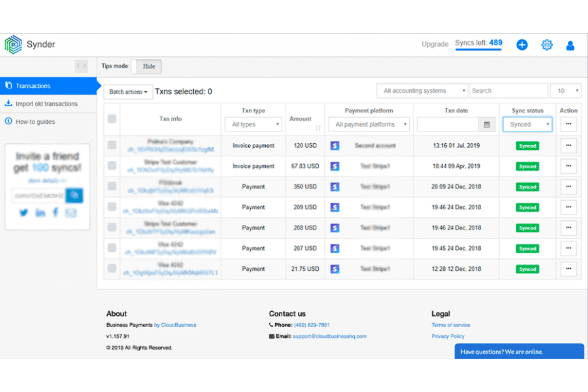The image size is (588, 392).
Task: Click the Amount sort arrows icon
Action: (x=318, y=128)
